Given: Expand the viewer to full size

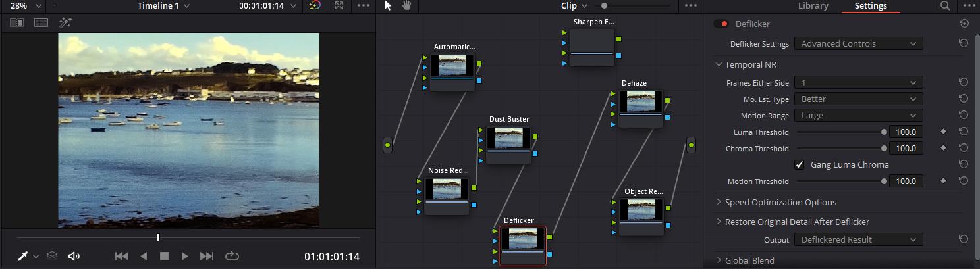Looking at the screenshot, I should 339,6.
